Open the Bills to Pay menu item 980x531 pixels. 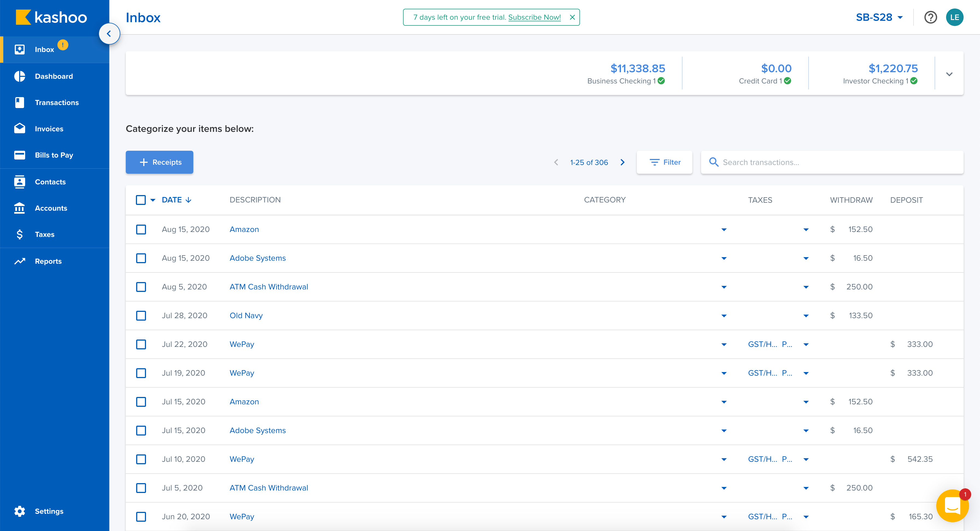point(55,155)
